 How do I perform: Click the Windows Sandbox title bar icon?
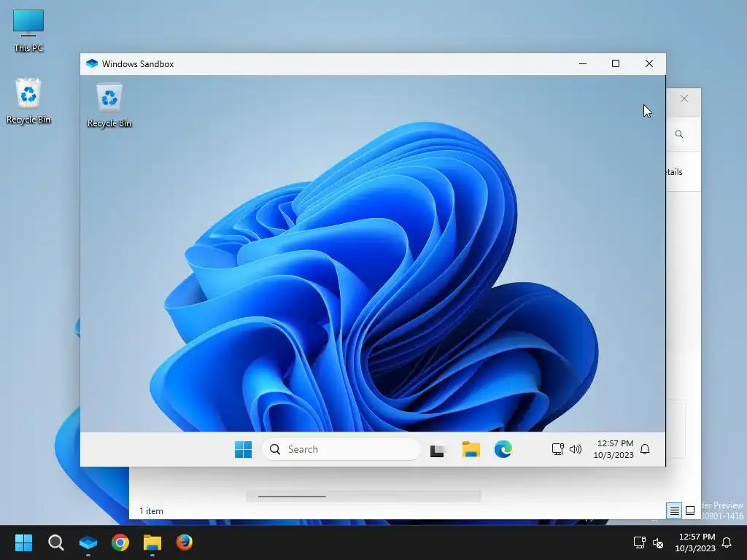coord(91,64)
